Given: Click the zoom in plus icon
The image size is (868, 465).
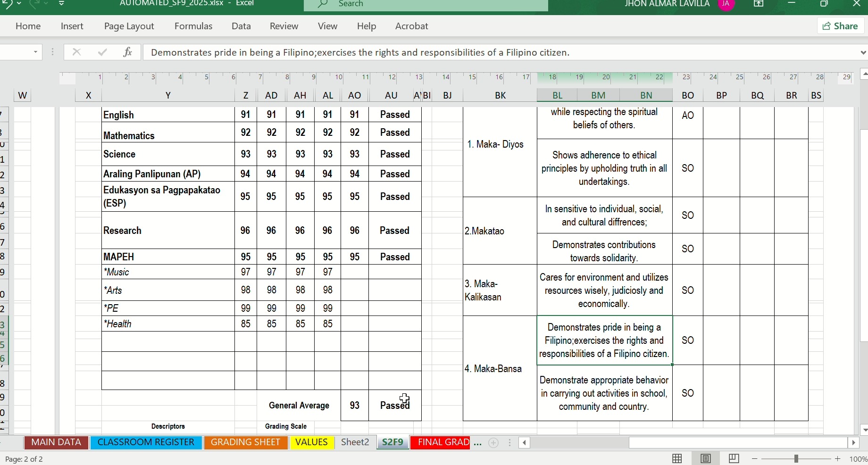Looking at the screenshot, I should tap(838, 459).
